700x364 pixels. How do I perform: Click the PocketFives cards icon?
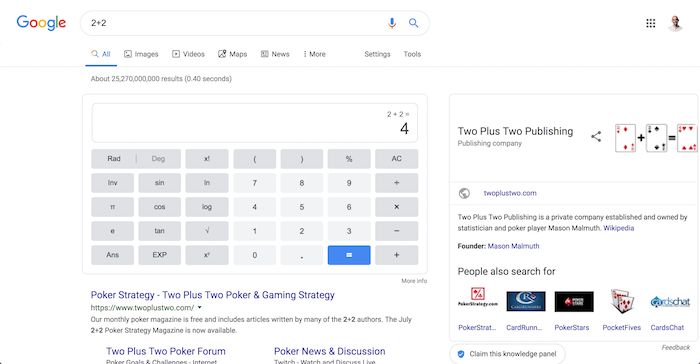pos(622,301)
